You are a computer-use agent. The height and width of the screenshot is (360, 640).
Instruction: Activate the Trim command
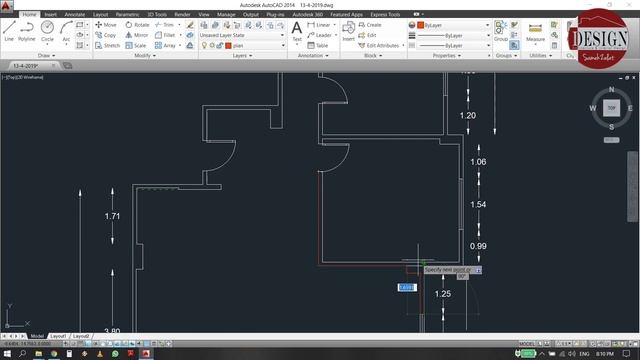pyautogui.click(x=164, y=25)
